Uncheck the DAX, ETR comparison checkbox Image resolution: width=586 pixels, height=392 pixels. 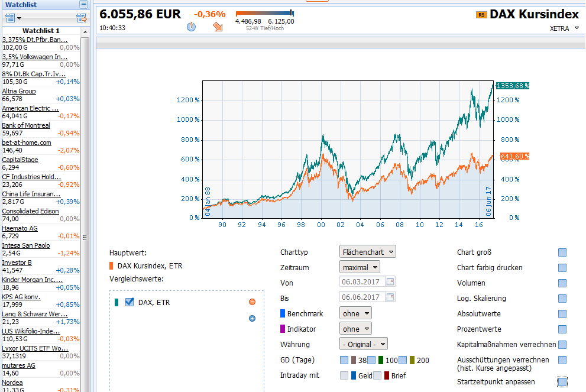(x=129, y=302)
